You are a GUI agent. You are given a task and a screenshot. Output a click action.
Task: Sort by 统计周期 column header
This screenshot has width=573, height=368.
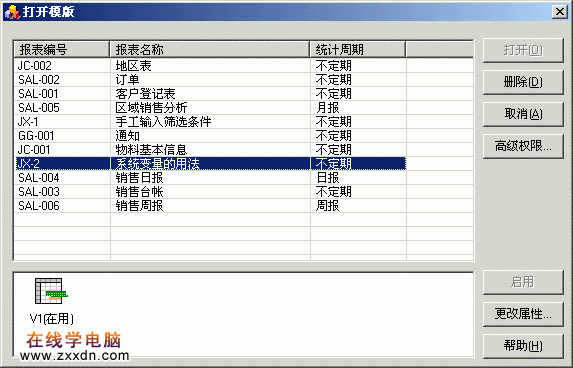[358, 49]
